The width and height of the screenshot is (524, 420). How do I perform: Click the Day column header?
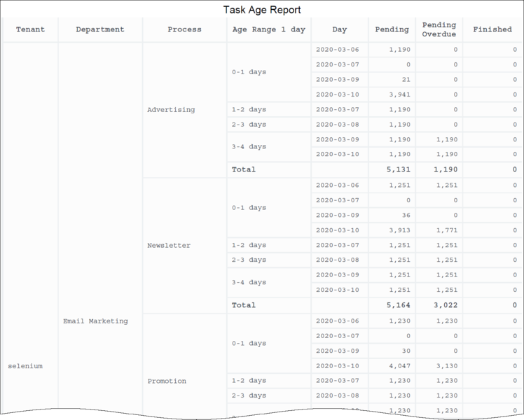click(340, 29)
